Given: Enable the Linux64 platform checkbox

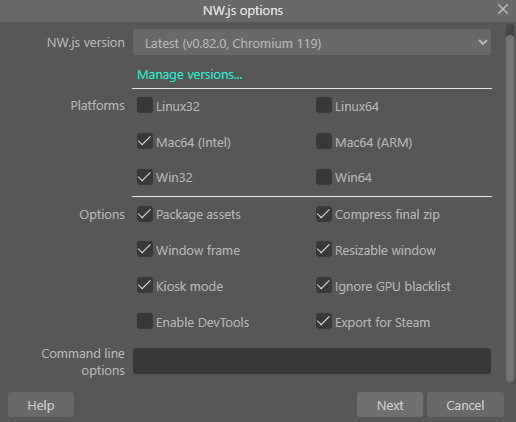Looking at the screenshot, I should point(324,105).
